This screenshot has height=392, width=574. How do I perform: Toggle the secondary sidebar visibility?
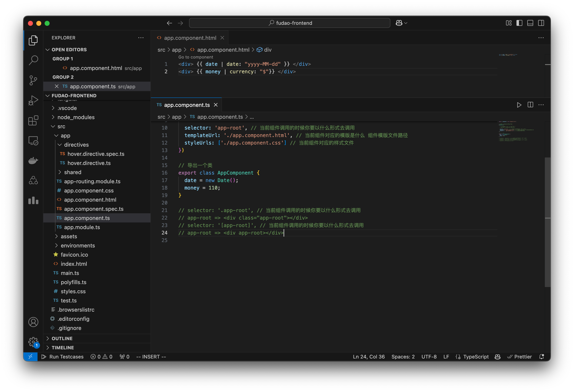tap(541, 23)
